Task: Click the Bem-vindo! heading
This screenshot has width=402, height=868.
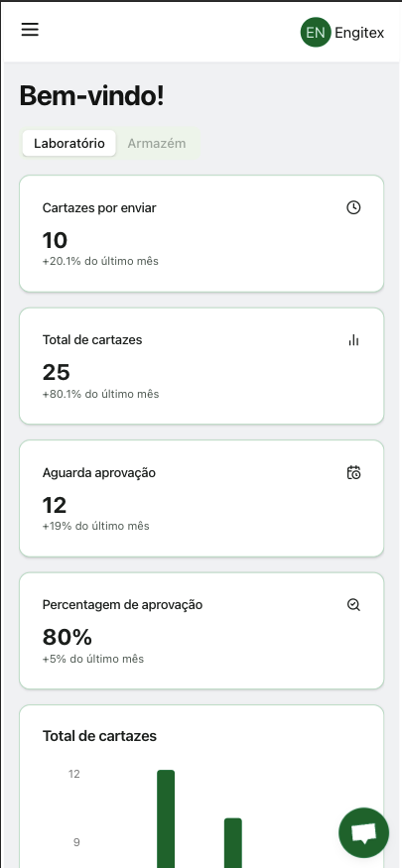Action: click(92, 96)
